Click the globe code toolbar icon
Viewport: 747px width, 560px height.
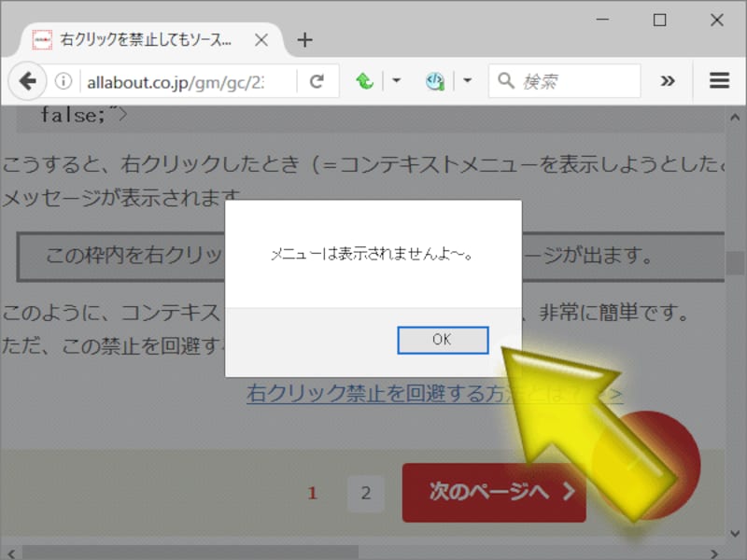coord(435,81)
